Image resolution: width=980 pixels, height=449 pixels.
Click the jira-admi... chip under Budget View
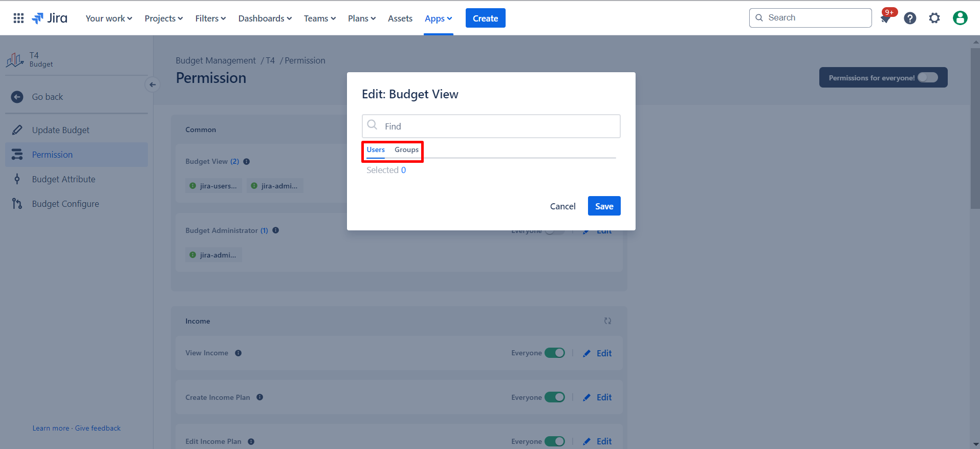[x=275, y=186]
